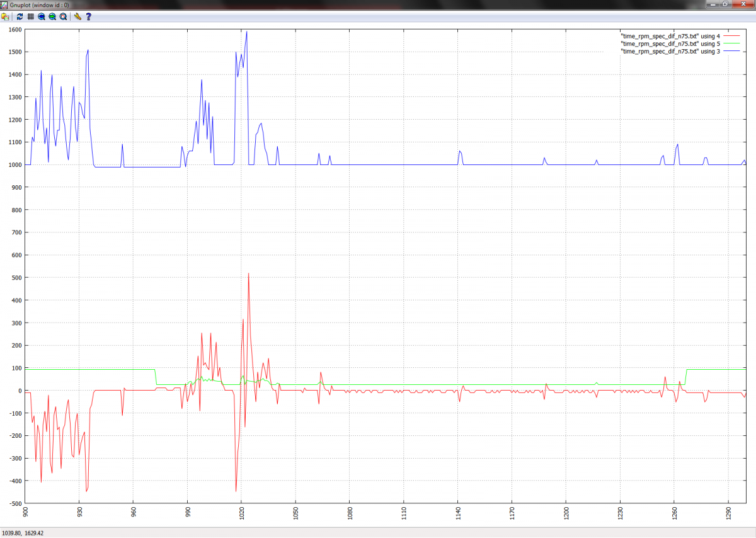Viewport: 756px width, 538px height.
Task: Click the 1260 x-axis label
Action: coord(675,514)
